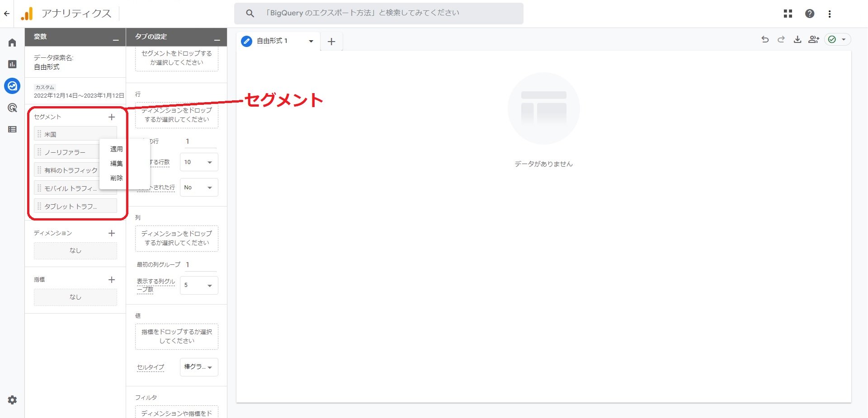Edit the first row number field
This screenshot has height=418, width=868.
pos(201,141)
